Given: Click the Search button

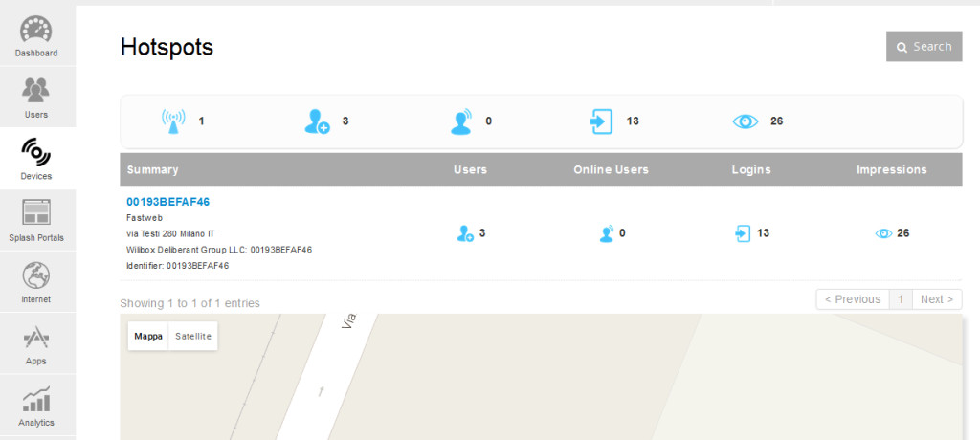Looking at the screenshot, I should (x=924, y=46).
